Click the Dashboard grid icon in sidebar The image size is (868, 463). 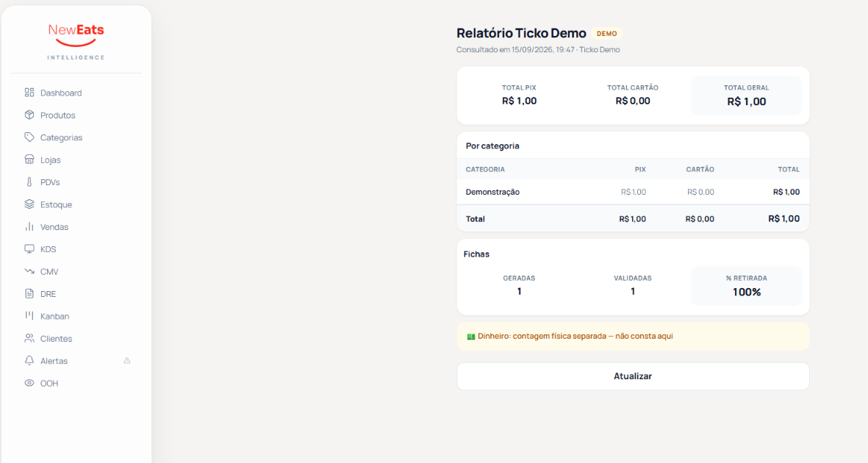29,93
